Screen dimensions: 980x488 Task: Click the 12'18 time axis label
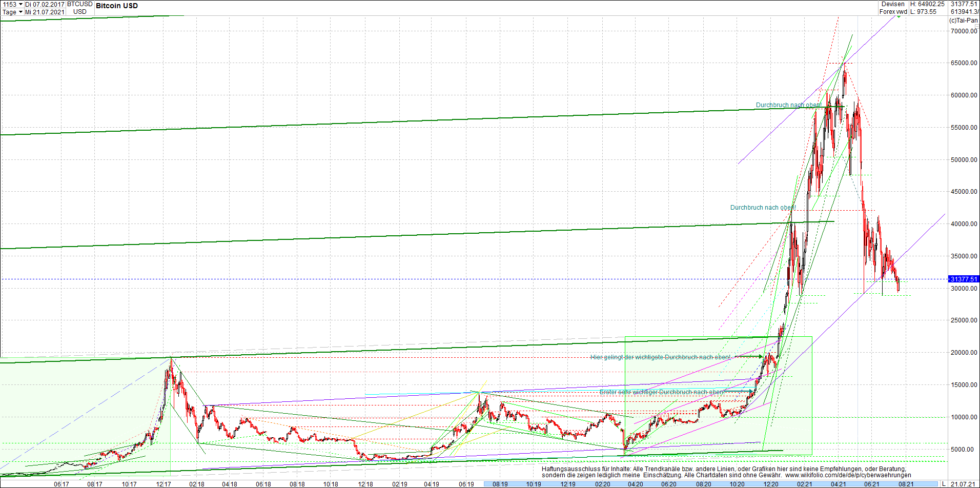coord(365,484)
